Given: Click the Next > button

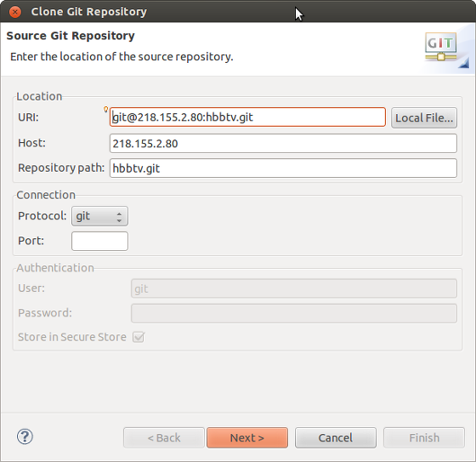Looking at the screenshot, I should [247, 437].
